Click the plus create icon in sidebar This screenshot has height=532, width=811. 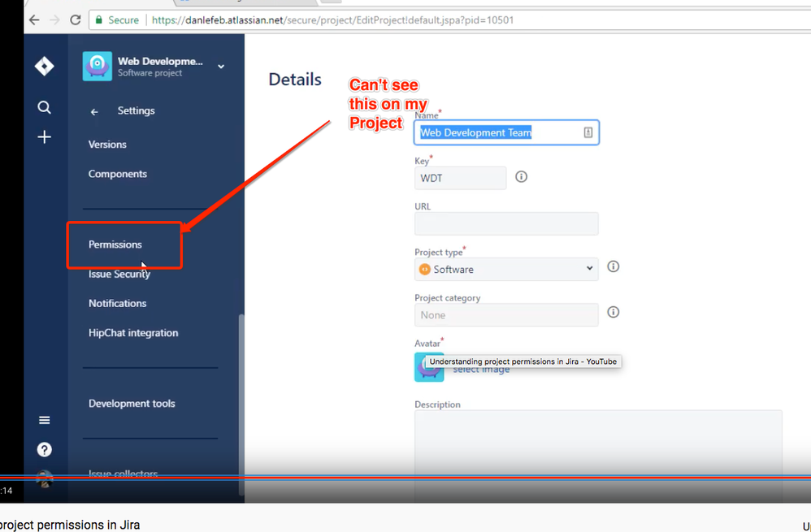[45, 137]
